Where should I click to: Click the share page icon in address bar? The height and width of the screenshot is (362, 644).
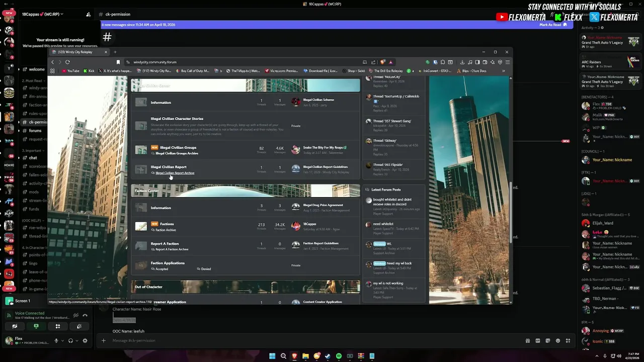[x=373, y=62]
